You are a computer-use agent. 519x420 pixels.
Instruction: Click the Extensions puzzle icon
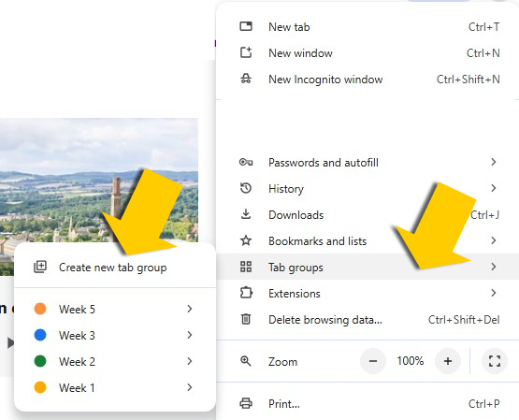click(246, 293)
